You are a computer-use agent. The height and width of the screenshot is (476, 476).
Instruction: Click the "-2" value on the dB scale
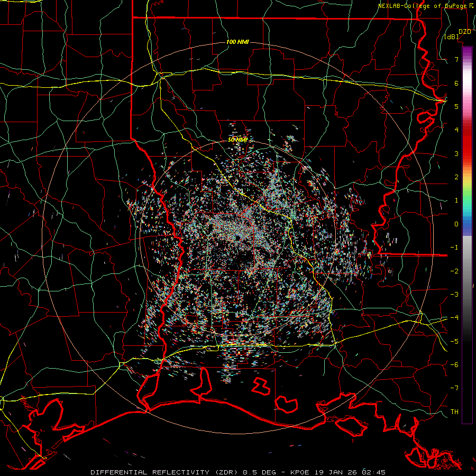tap(454, 271)
